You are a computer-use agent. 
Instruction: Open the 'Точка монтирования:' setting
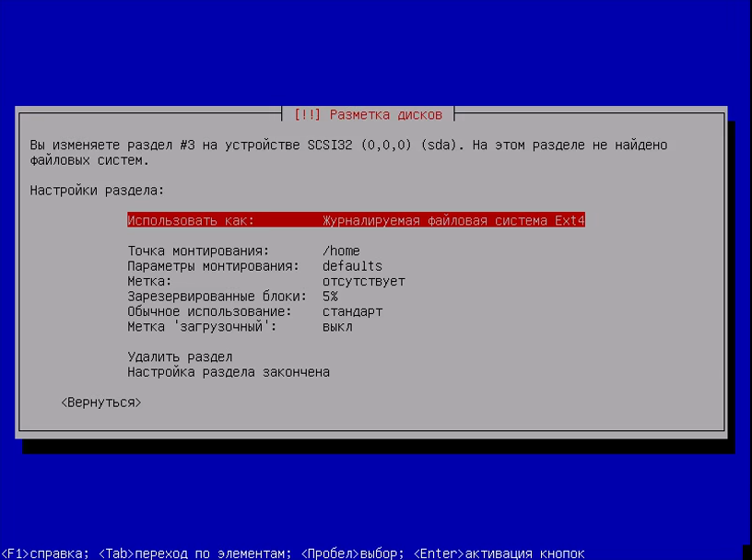coord(243,251)
